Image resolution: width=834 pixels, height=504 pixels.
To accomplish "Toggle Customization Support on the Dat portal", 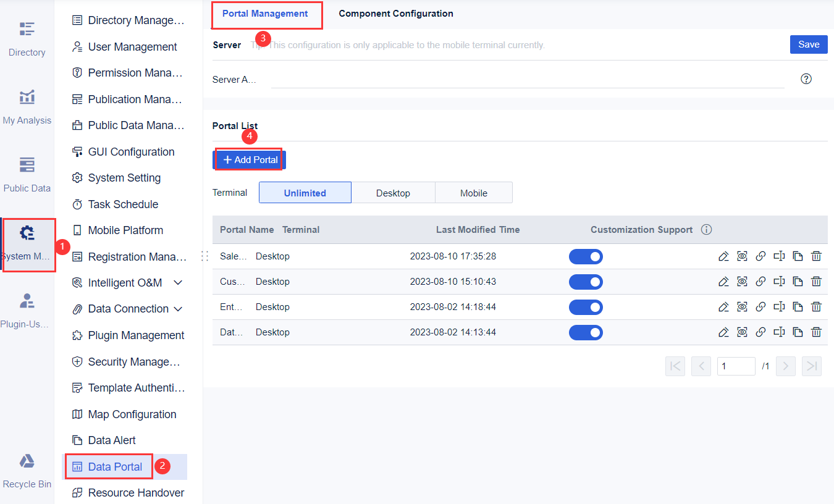I will coord(586,332).
